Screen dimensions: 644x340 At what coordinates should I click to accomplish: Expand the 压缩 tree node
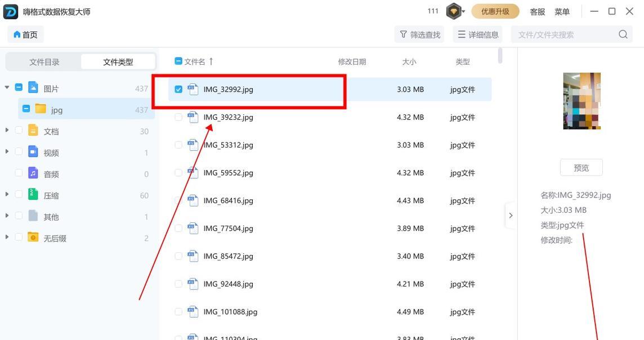(7, 194)
